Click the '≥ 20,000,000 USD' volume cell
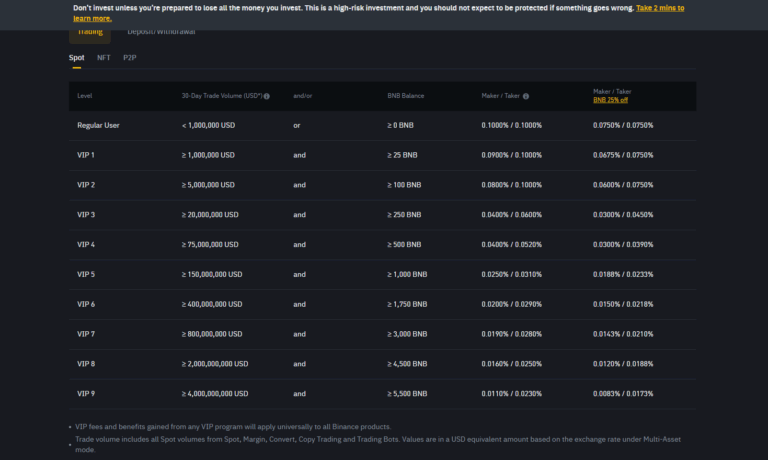The width and height of the screenshot is (768, 460). coord(210,215)
